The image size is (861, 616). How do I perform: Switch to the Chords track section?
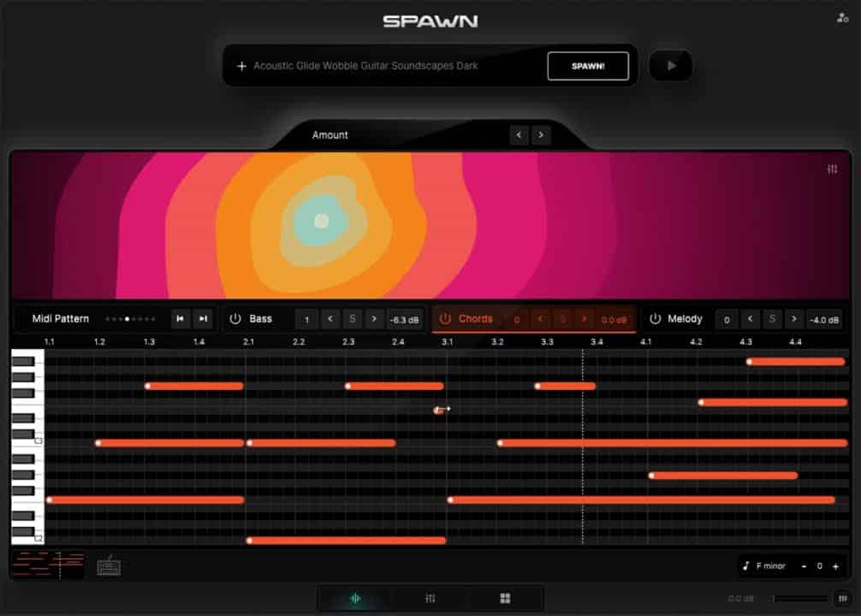[476, 318]
